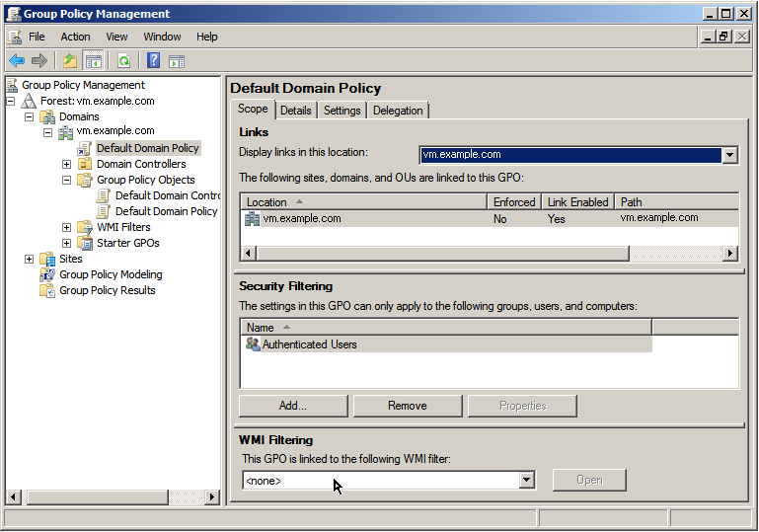Click the MMC icon in the menu bar
This screenshot has width=759, height=532.
(16, 37)
